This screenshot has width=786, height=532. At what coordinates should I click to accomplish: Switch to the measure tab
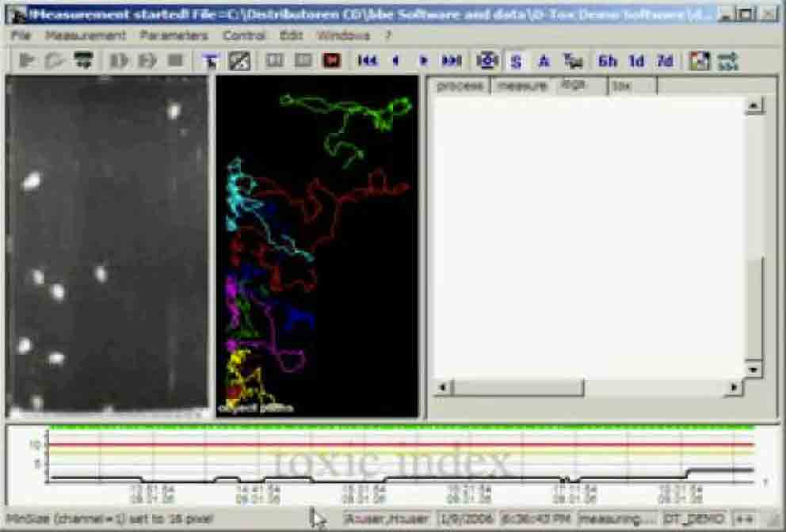coord(522,85)
